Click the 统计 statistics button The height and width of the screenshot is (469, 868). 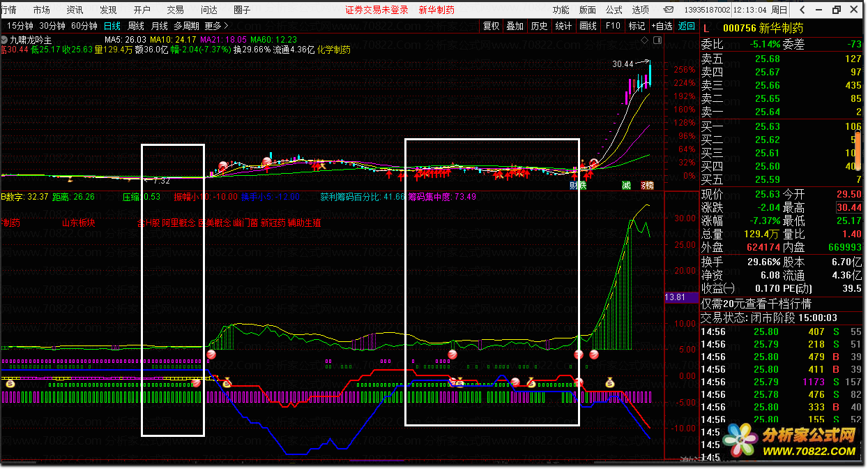(563, 26)
